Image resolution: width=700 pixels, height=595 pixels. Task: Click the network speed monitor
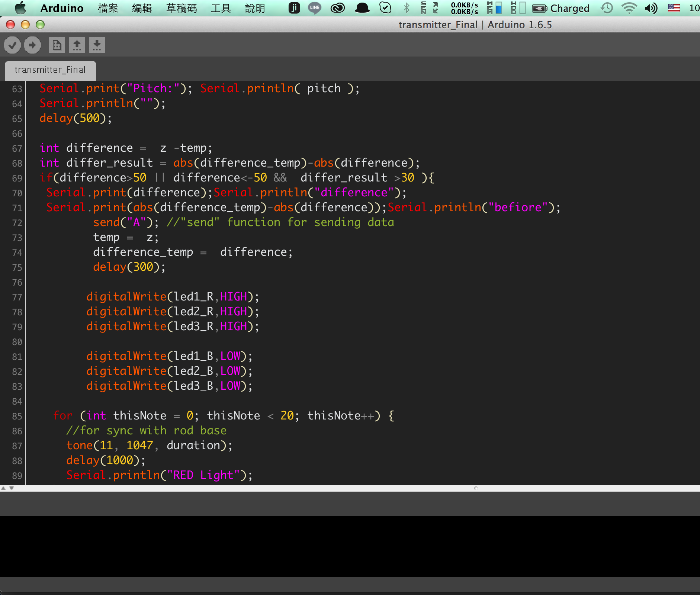click(x=464, y=8)
